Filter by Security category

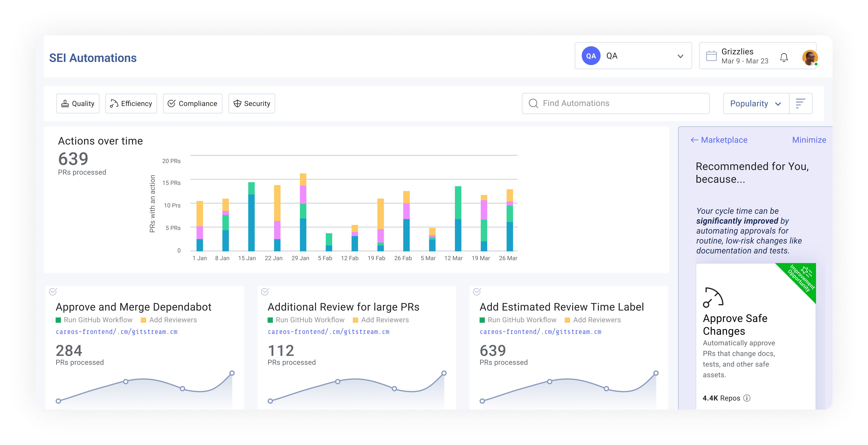coord(252,104)
